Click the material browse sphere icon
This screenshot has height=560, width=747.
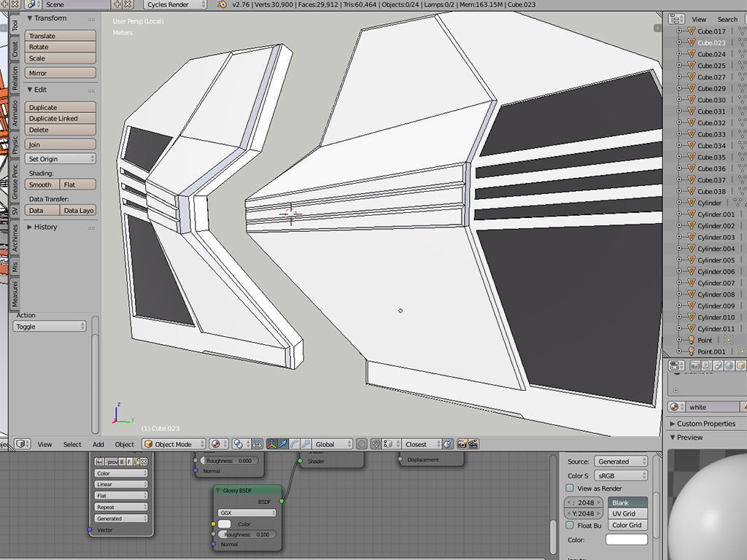[676, 407]
